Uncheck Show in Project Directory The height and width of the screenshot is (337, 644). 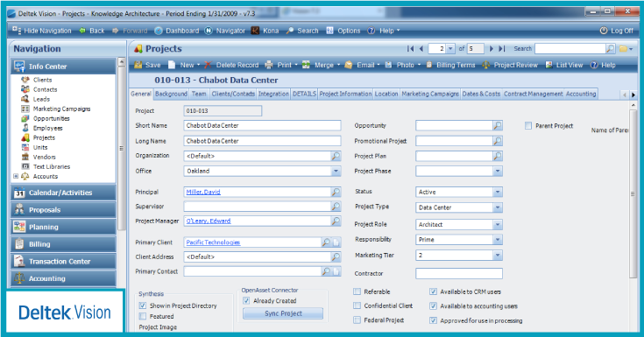point(143,305)
